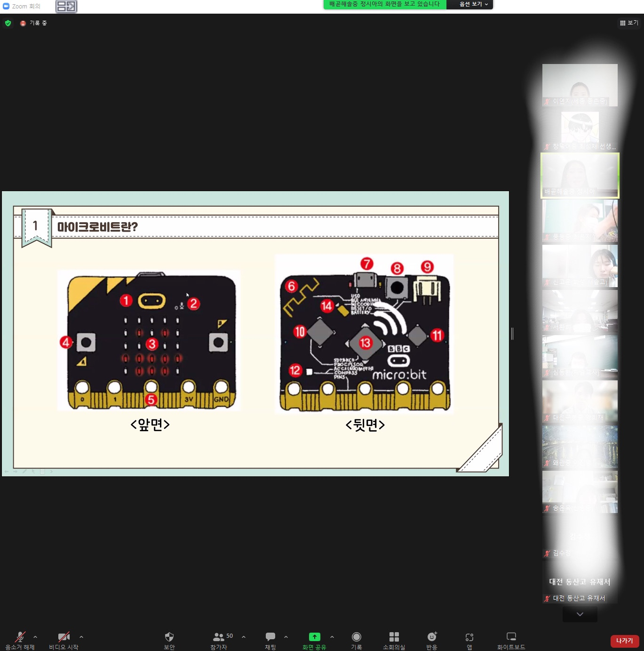Open the 옵션 보기 dropdown
644x651 pixels.
[x=473, y=4]
